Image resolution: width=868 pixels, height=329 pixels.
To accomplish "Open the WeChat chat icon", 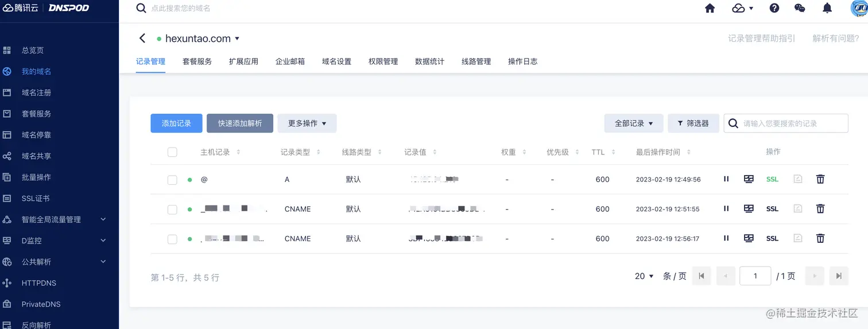I will click(800, 8).
